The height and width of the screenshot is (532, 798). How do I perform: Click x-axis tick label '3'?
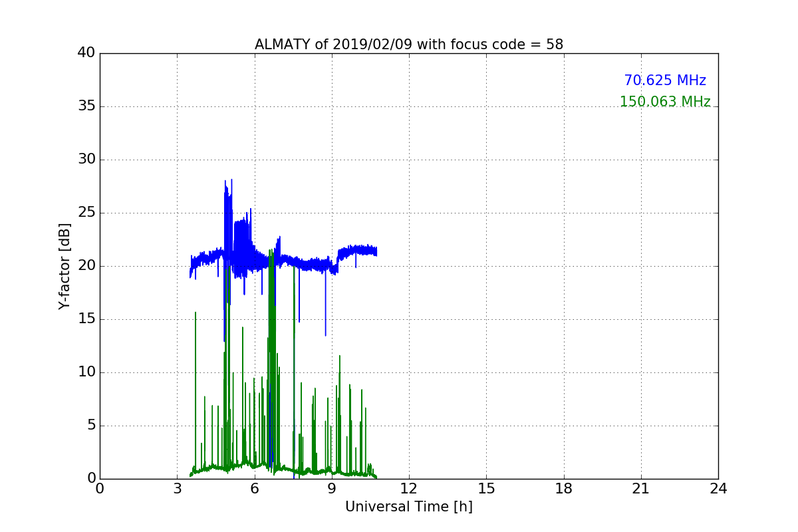tap(177, 489)
